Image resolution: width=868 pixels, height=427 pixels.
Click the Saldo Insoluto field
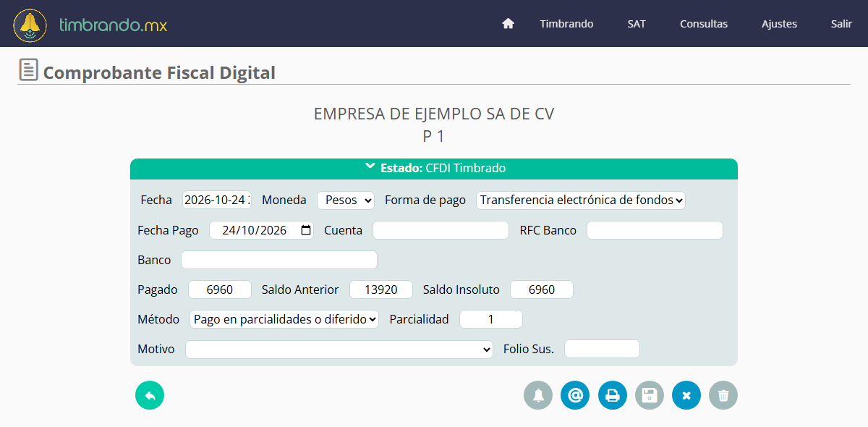click(x=542, y=289)
